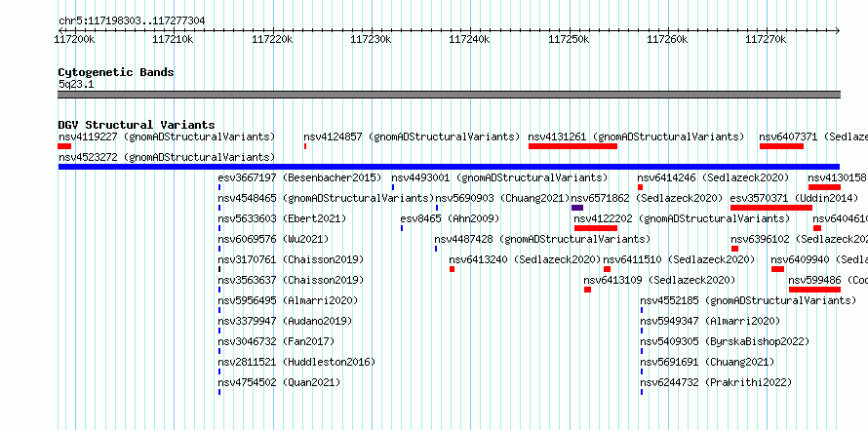Open nsv3563637 Chaisson2019 entry
The image size is (868, 430).
291,280
